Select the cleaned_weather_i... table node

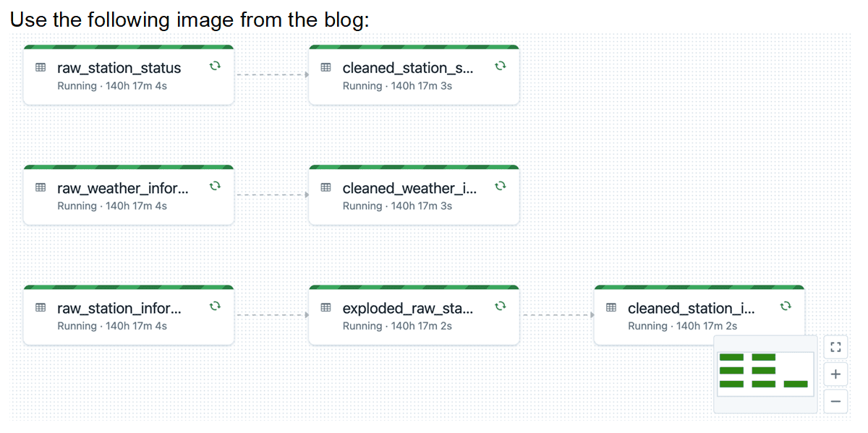(x=414, y=196)
